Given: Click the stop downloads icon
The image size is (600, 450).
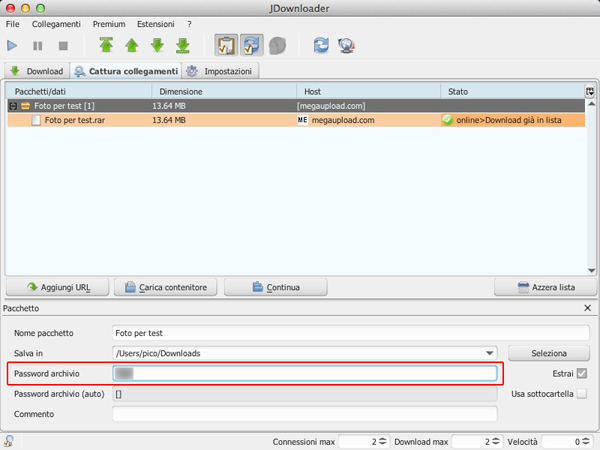Looking at the screenshot, I should point(63,46).
